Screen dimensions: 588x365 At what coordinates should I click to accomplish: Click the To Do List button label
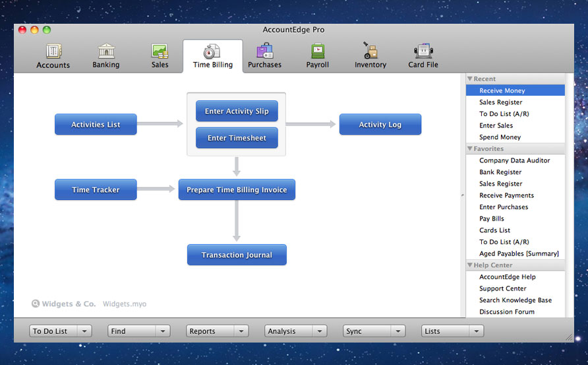pyautogui.click(x=50, y=331)
